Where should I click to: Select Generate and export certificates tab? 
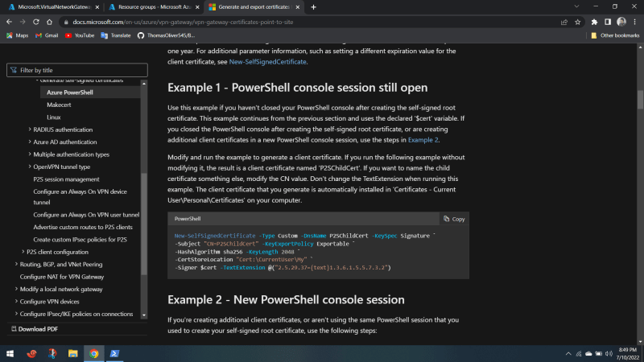[253, 7]
